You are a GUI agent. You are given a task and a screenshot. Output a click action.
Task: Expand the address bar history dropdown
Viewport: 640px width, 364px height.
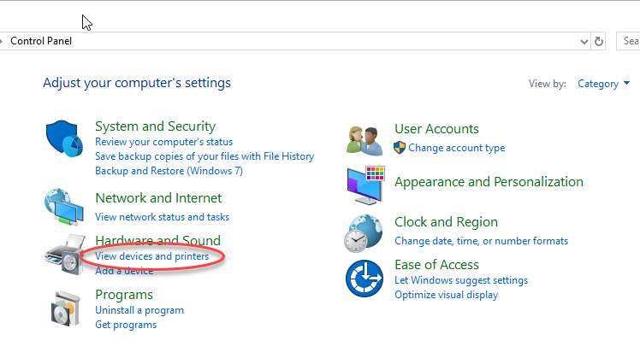click(584, 41)
